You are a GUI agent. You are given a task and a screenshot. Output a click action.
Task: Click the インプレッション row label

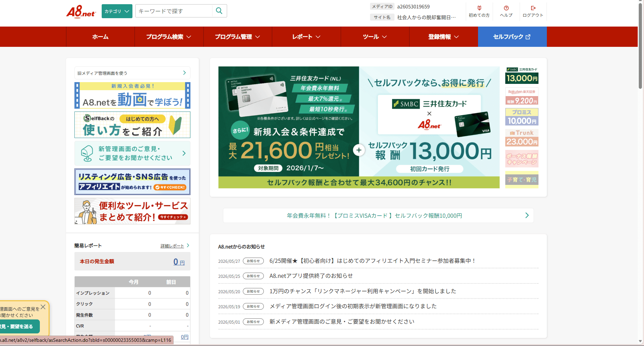(x=93, y=293)
